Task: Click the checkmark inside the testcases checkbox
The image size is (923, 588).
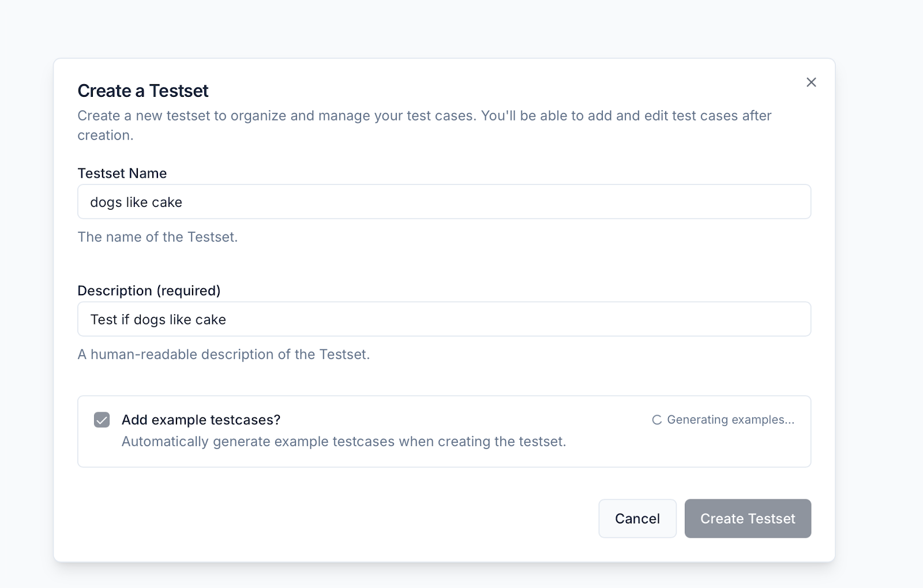Action: tap(102, 420)
